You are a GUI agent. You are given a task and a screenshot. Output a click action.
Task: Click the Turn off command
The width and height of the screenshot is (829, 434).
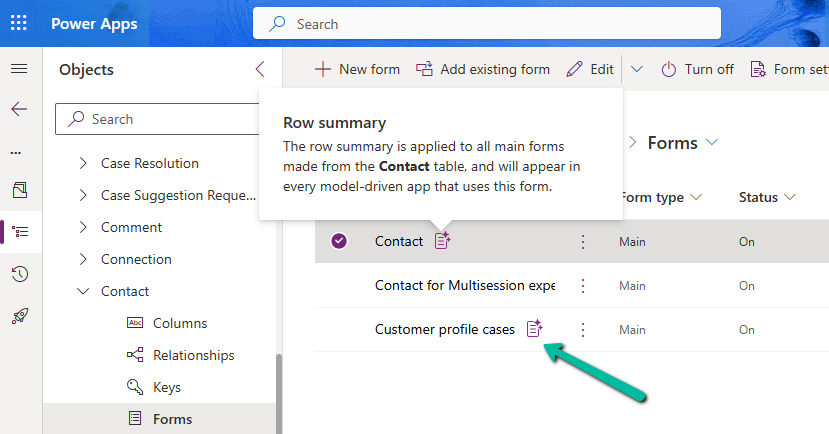(698, 69)
